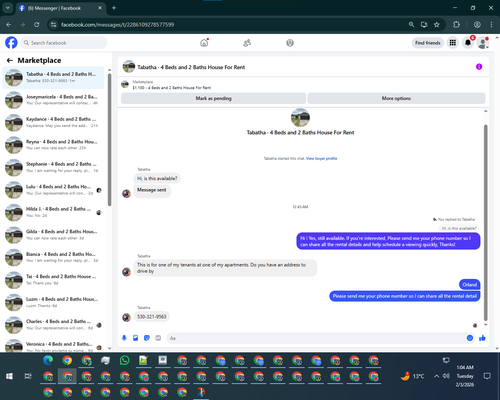Click the chat messages scrollbar
The height and width of the screenshot is (400, 500).
(x=486, y=222)
